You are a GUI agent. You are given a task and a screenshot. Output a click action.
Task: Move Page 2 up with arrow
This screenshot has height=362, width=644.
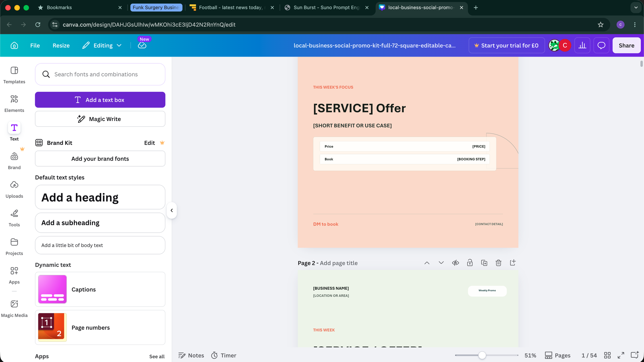point(427,263)
